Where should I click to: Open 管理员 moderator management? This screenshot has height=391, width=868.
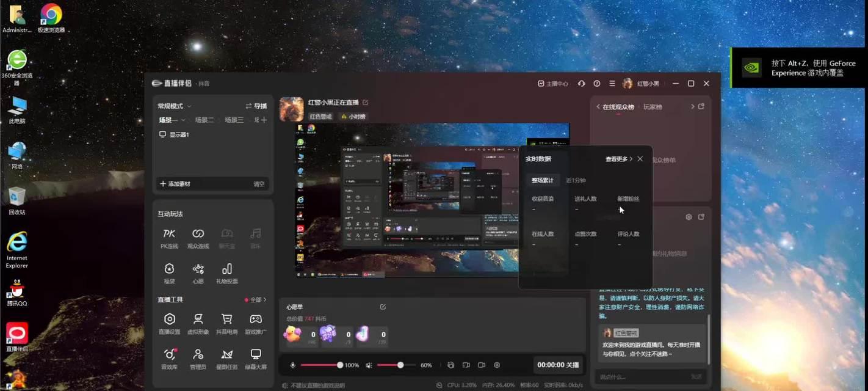[x=198, y=359]
